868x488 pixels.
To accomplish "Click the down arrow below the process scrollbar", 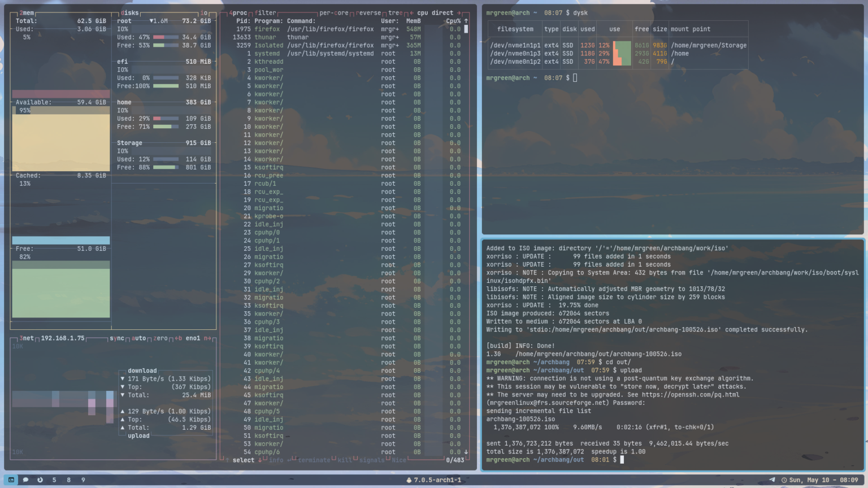I will (x=466, y=452).
